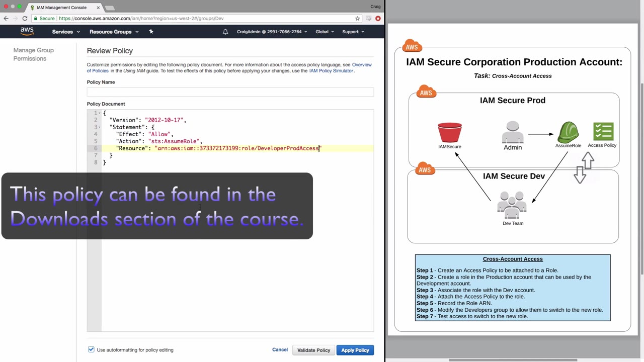Open the Services dropdown menu
Viewport: 644px width, 362px height.
click(x=66, y=32)
